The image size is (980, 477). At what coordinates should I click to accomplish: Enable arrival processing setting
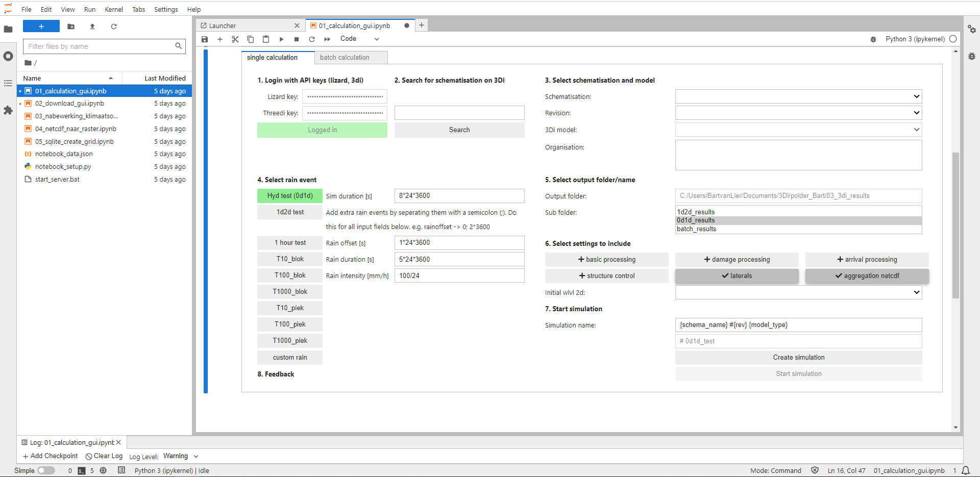click(x=867, y=260)
